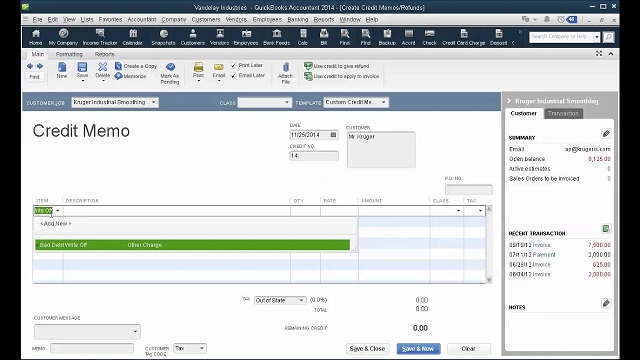Open the Lists menu
This screenshot has height=360, width=640.
pos(87,19)
